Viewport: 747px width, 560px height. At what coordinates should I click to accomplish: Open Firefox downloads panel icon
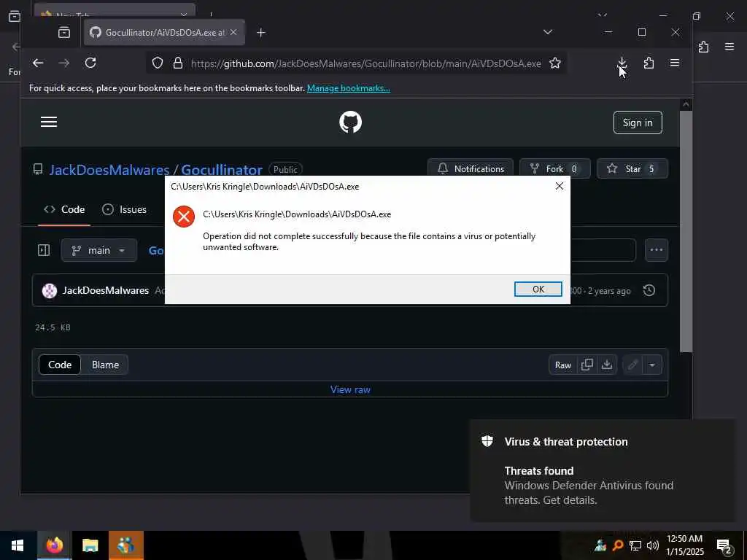click(622, 63)
